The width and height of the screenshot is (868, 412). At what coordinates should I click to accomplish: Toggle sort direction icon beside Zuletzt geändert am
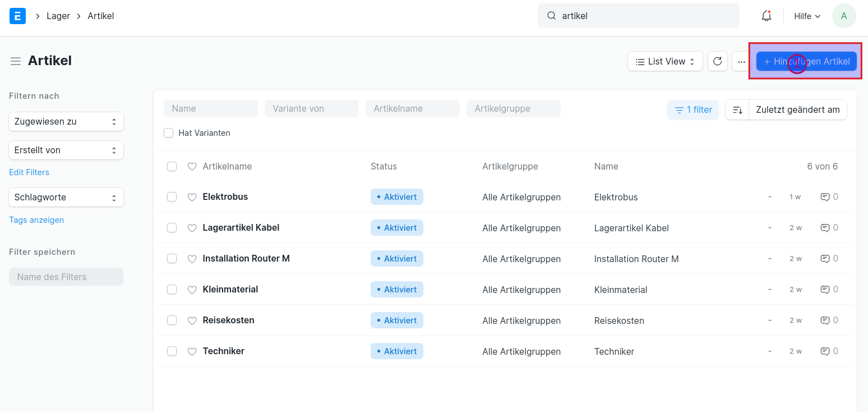pos(737,109)
